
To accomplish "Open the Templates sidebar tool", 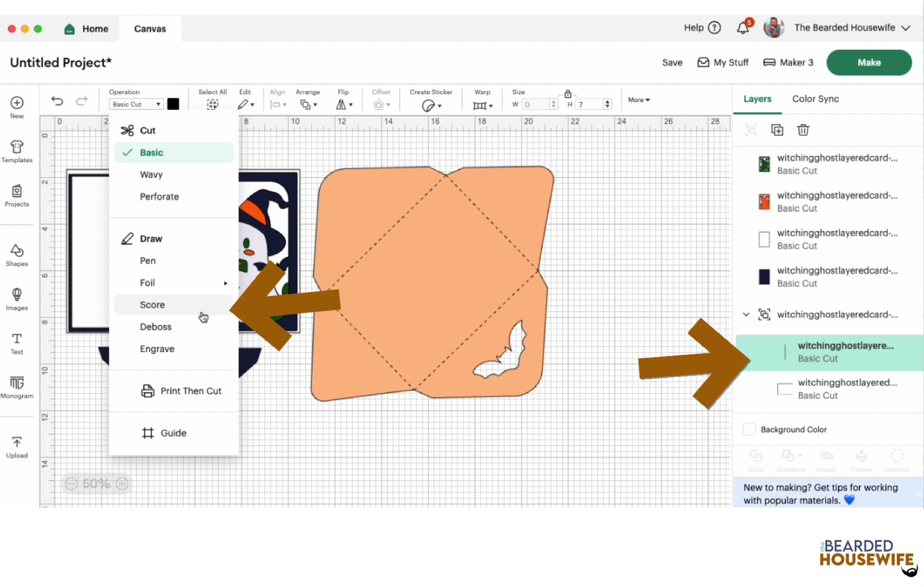I will tap(17, 151).
